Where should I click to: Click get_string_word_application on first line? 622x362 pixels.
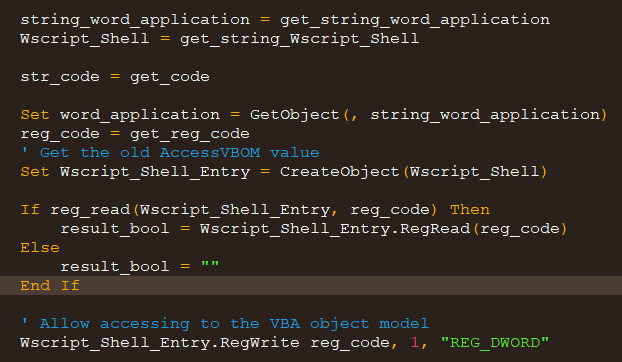click(x=415, y=20)
